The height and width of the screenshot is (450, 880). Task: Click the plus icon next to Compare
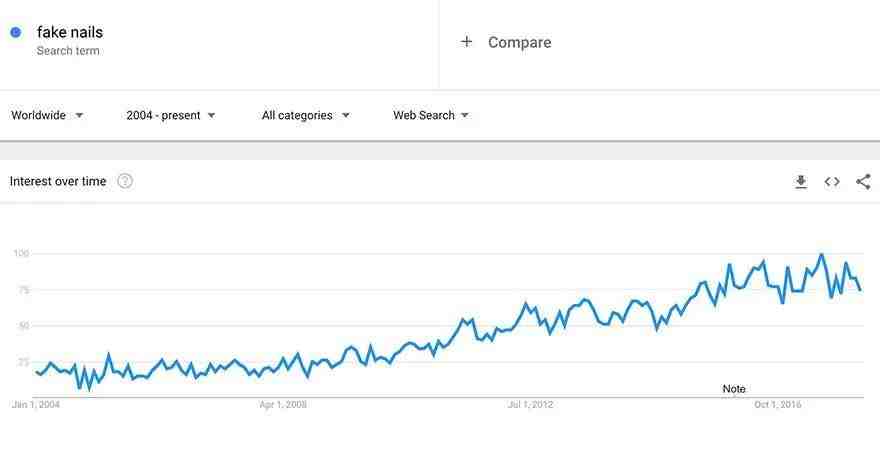[466, 42]
